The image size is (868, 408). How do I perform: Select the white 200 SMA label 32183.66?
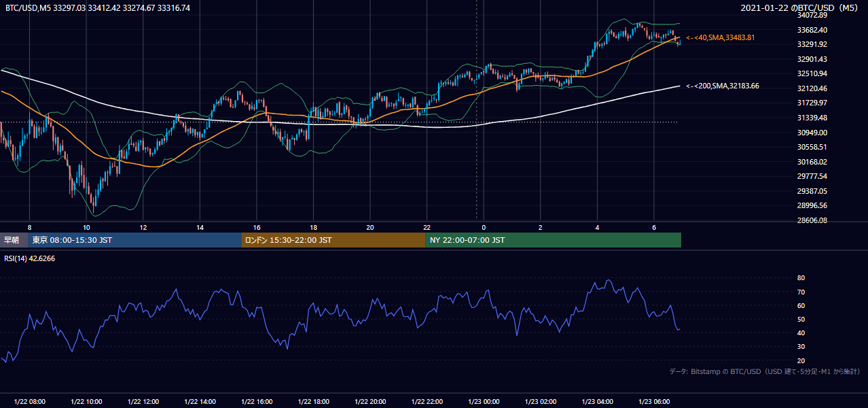(723, 86)
